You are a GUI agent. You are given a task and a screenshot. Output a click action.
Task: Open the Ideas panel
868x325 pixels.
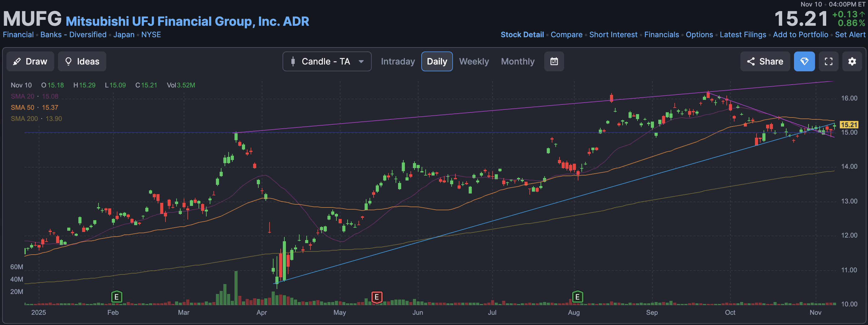click(82, 61)
